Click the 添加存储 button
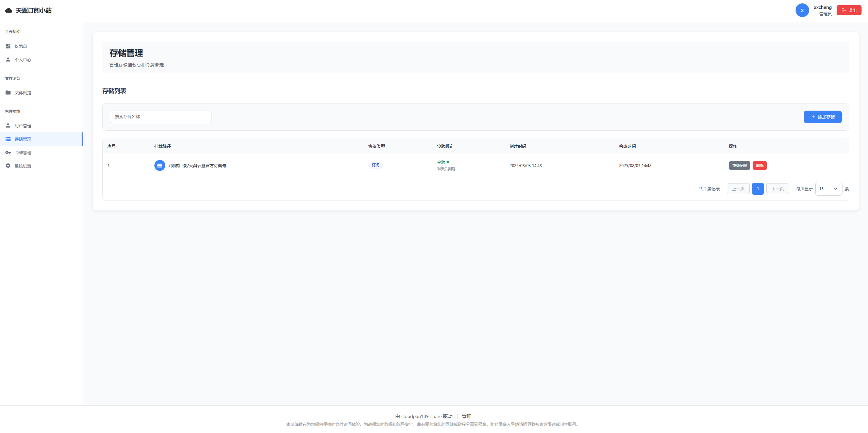This screenshot has width=868, height=433. [x=822, y=117]
